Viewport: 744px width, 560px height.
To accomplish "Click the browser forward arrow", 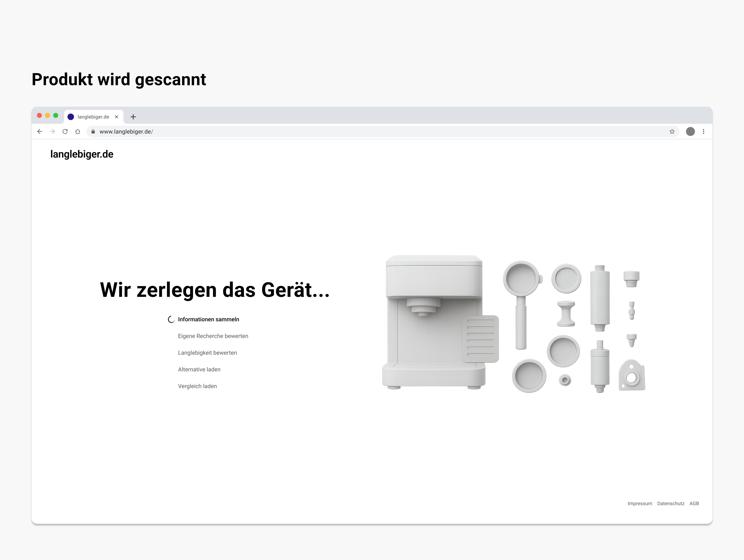I will (x=52, y=131).
